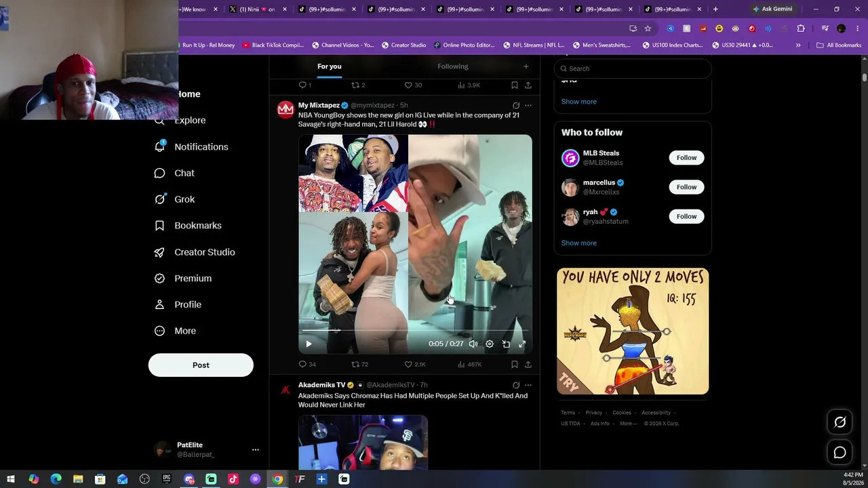Switch to the For you tab

coord(330,66)
